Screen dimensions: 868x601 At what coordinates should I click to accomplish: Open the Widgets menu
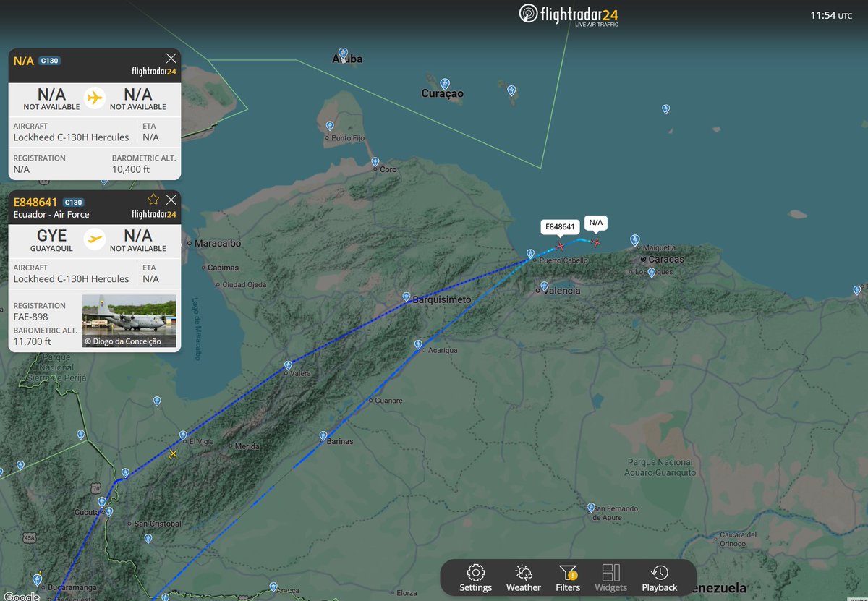611,578
